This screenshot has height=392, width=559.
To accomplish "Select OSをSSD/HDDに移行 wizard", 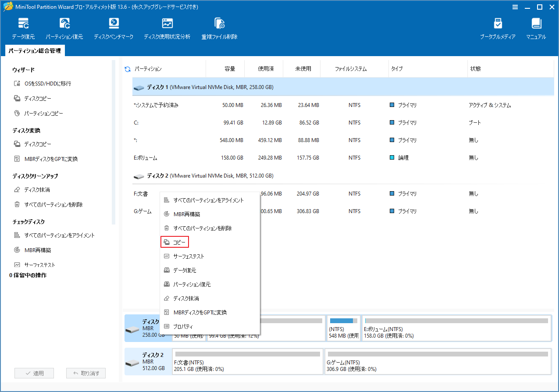I will [48, 83].
